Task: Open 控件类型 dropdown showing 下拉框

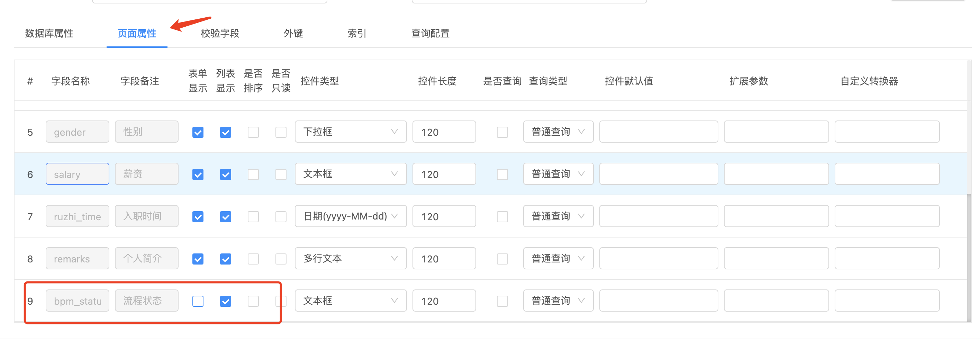Action: pyautogui.click(x=351, y=132)
